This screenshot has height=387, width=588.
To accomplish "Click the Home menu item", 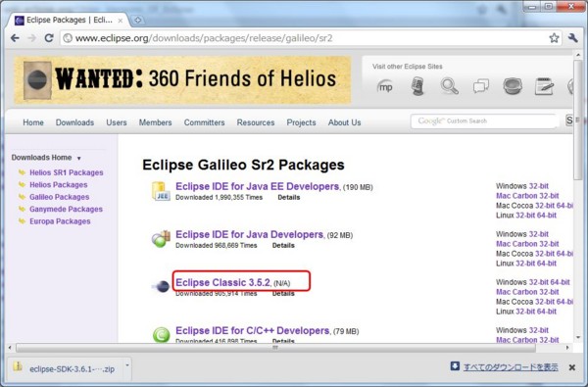I will click(33, 122).
